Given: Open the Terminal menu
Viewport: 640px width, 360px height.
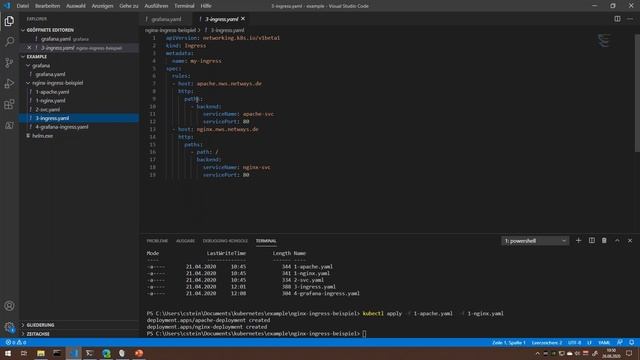Looking at the screenshot, I should tap(184, 6).
